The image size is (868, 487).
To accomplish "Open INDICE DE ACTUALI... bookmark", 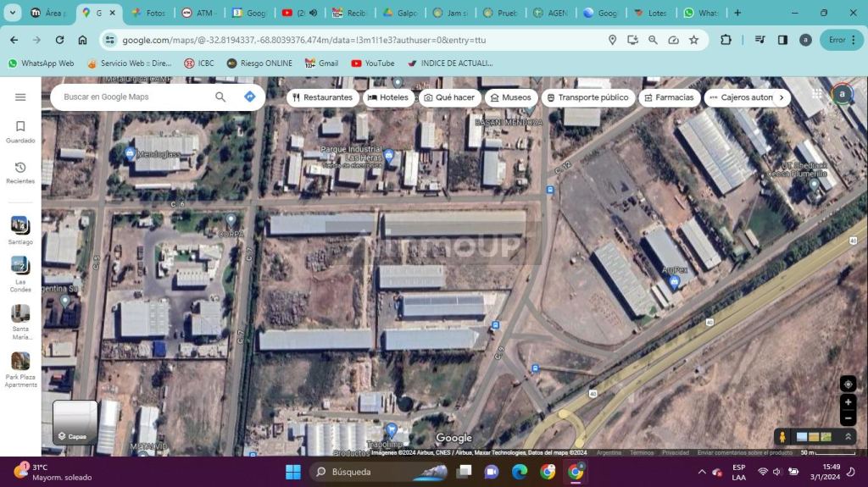I will (450, 63).
